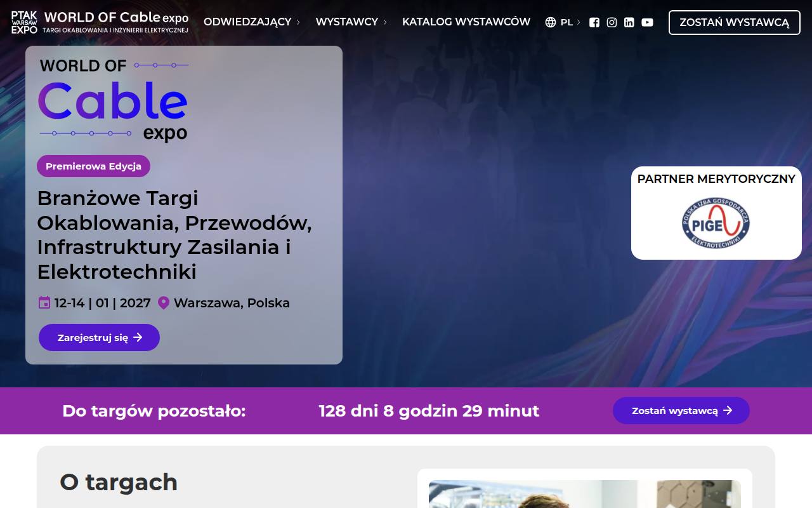Click the '128 dni 8 godzin 29 minut' countdown
Viewport: 812px width, 508px height.
click(x=429, y=411)
